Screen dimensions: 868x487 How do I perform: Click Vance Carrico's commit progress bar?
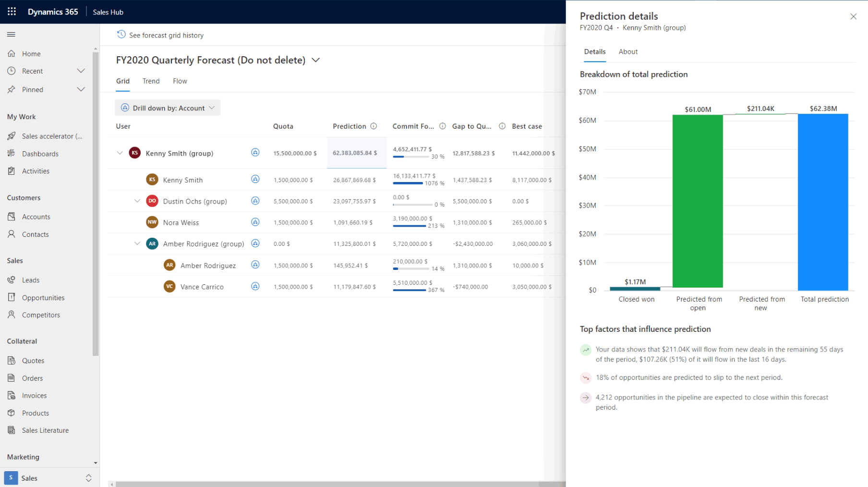[410, 291]
